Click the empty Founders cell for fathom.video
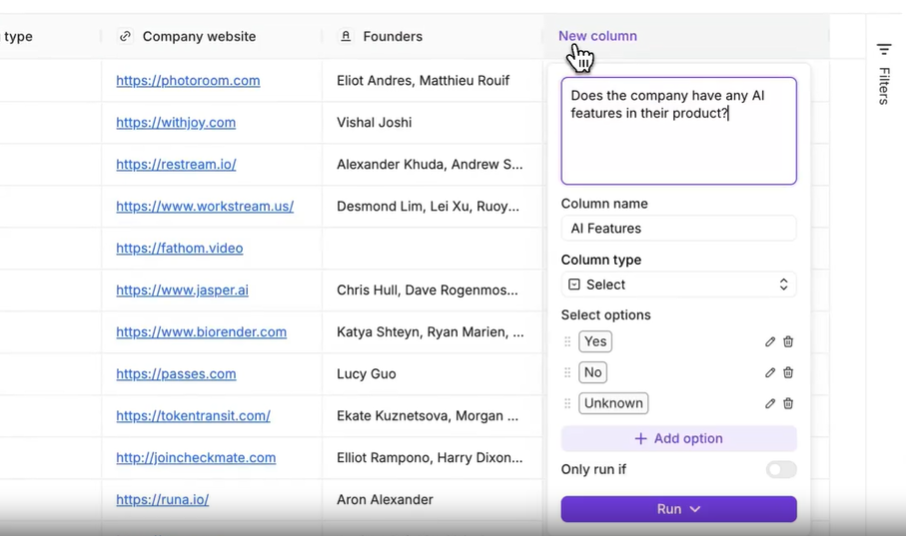This screenshot has width=906, height=536. pyautogui.click(x=432, y=248)
